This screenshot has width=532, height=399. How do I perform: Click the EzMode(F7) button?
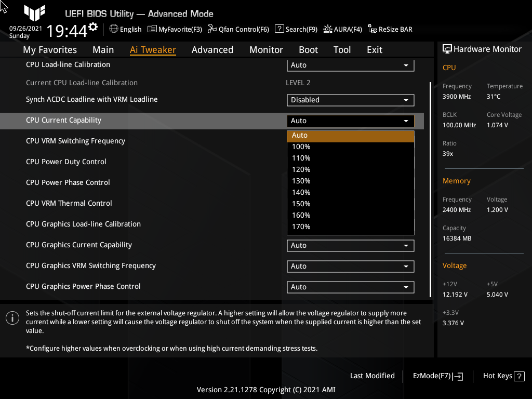coord(437,376)
